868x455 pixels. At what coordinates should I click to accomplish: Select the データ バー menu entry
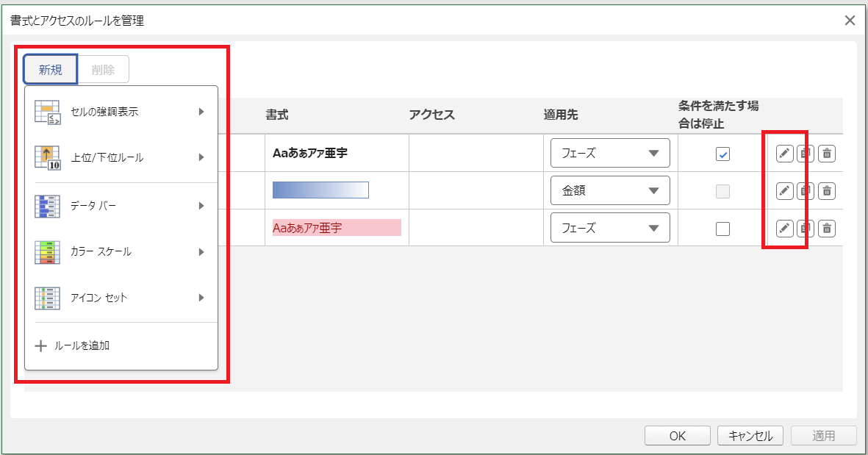tap(121, 206)
